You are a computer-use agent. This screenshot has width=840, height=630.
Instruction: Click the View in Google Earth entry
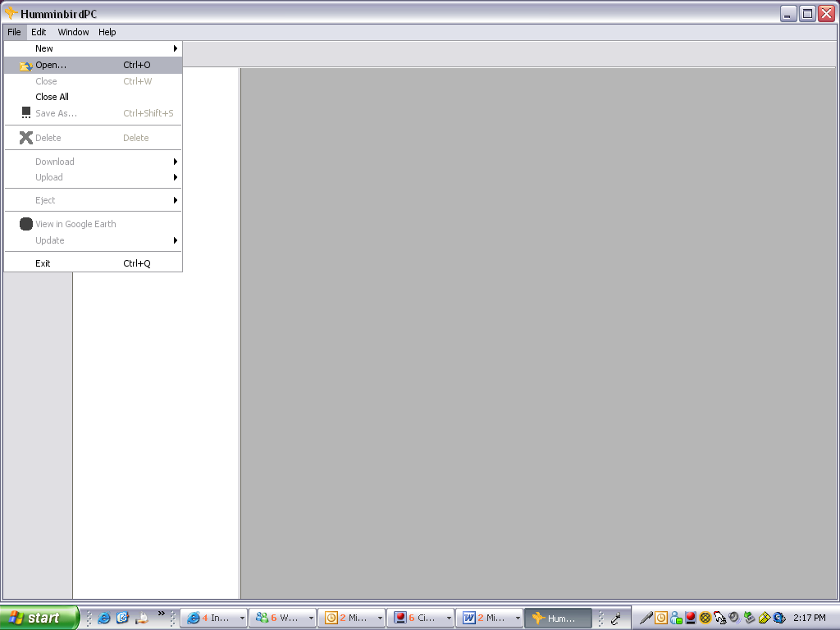coord(94,224)
